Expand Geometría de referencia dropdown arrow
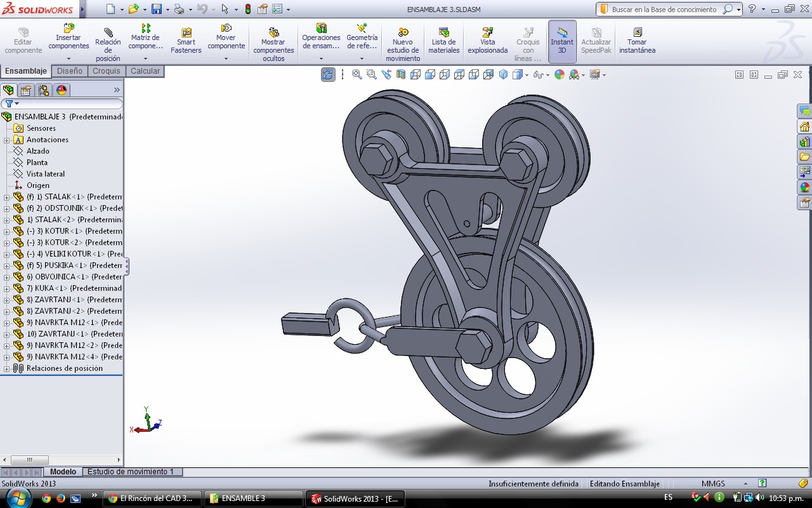 362,58
